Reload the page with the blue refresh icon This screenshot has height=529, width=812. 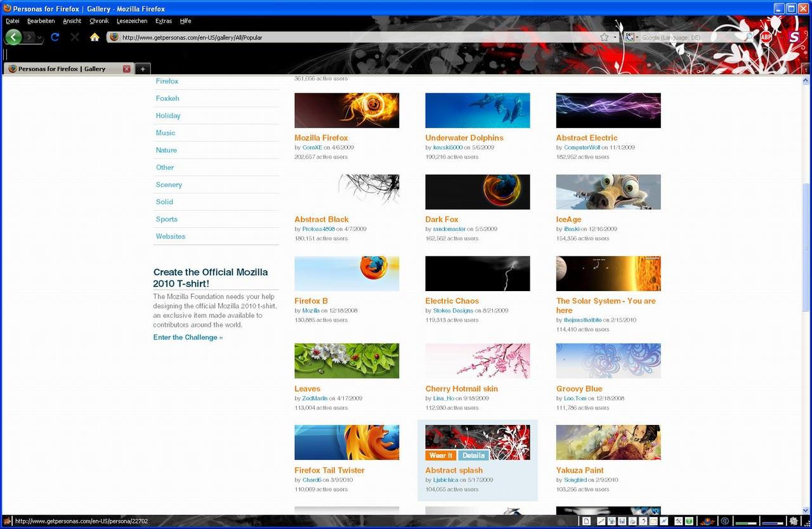click(55, 37)
